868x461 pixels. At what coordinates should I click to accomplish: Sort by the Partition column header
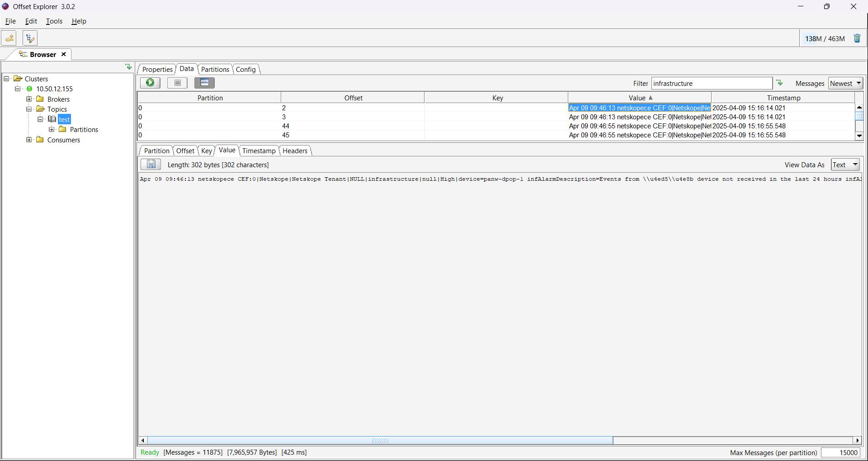(210, 98)
